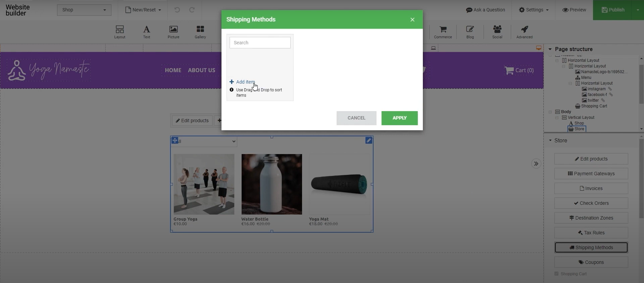
Task: Click the Apply button
Action: point(399,118)
